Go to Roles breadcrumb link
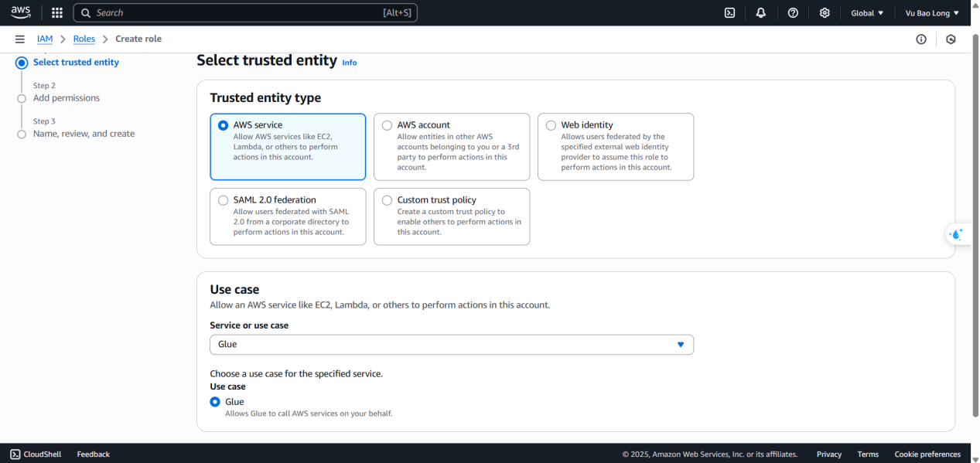The height and width of the screenshot is (463, 980). [84, 39]
